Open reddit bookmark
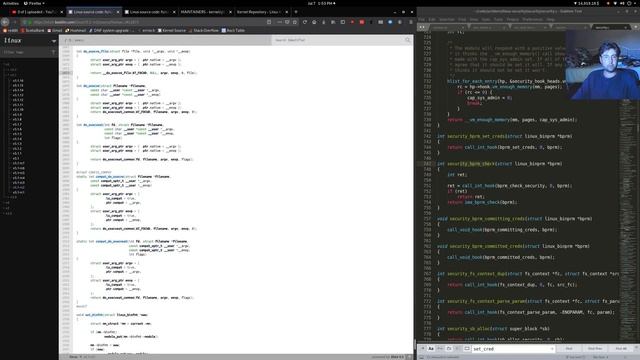Screen dimensions: 640x360 [11, 30]
